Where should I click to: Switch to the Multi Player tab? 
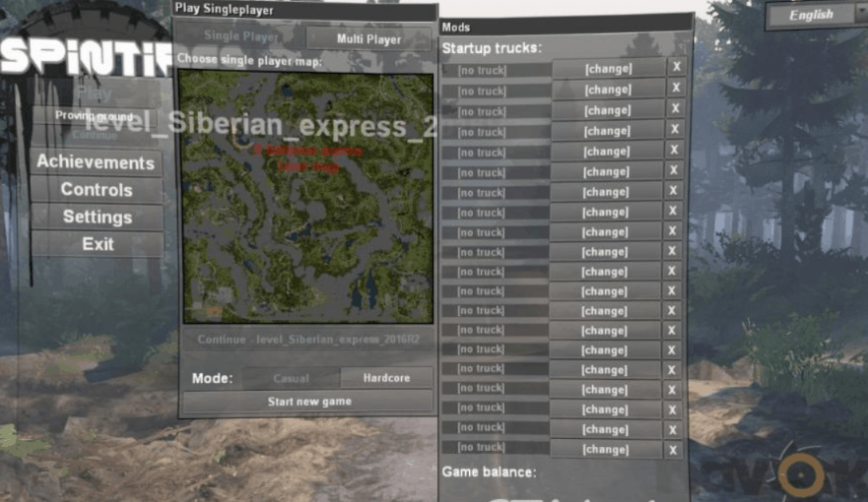[x=368, y=39]
